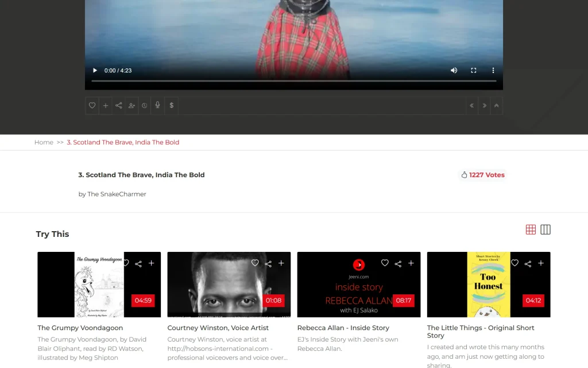Viewport: 588px width, 368px height.
Task: Open video player more options menu
Action: 493,71
